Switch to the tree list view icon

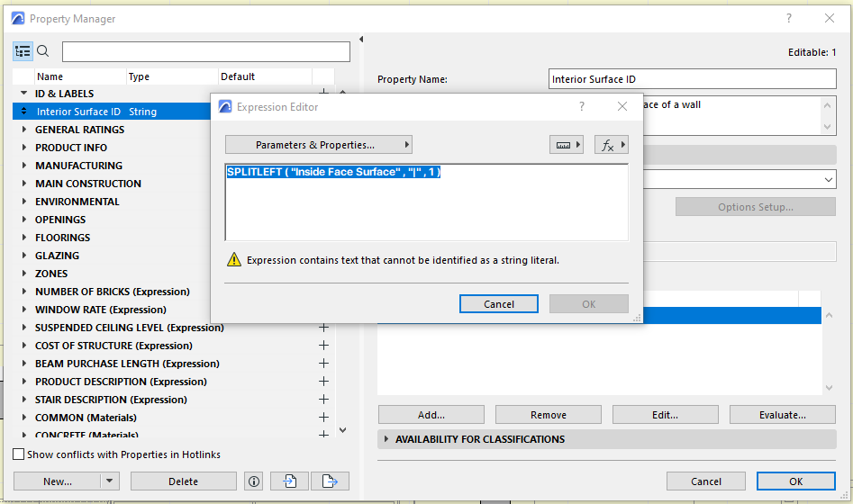point(23,51)
